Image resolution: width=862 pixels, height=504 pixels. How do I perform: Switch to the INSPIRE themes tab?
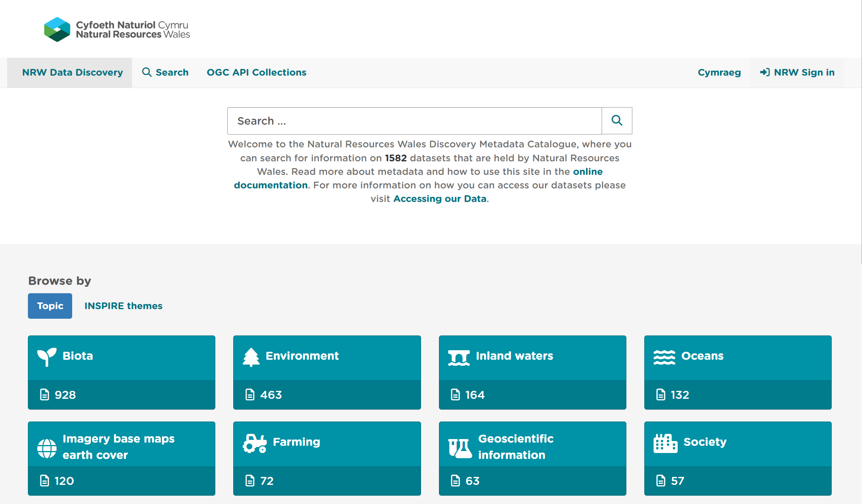pyautogui.click(x=123, y=306)
